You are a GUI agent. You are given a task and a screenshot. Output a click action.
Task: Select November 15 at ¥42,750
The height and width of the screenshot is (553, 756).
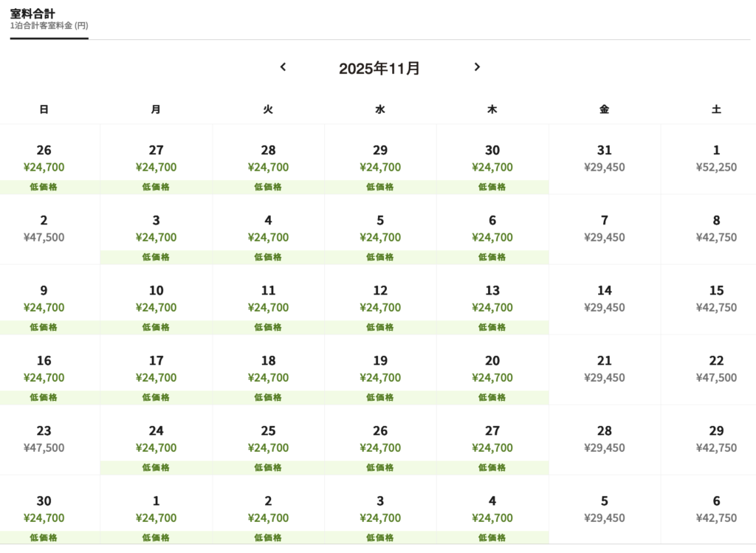tap(716, 300)
